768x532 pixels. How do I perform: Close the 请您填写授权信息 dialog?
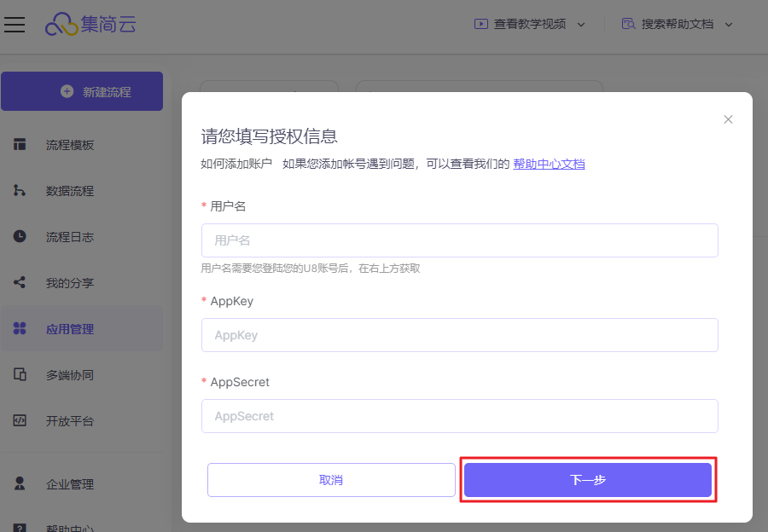(x=729, y=119)
